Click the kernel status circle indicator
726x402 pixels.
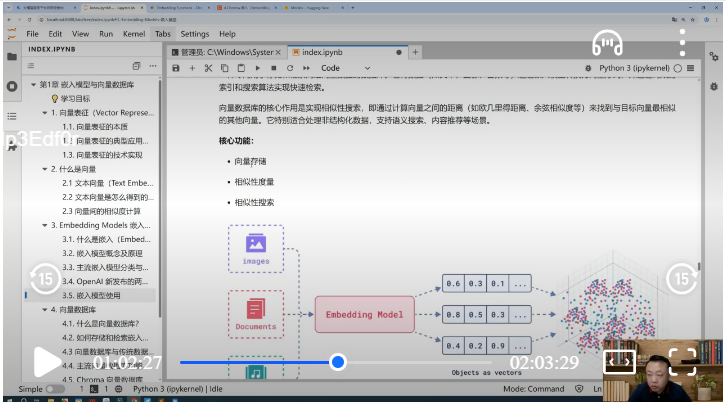678,68
